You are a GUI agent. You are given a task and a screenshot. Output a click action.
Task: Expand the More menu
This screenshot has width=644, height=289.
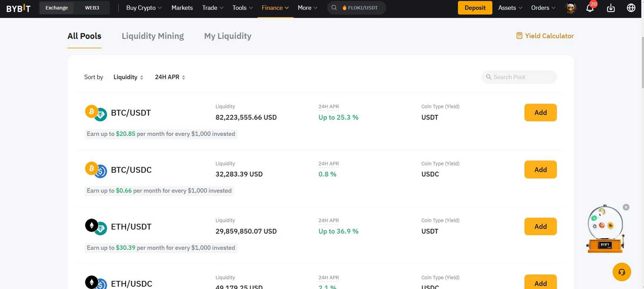307,8
